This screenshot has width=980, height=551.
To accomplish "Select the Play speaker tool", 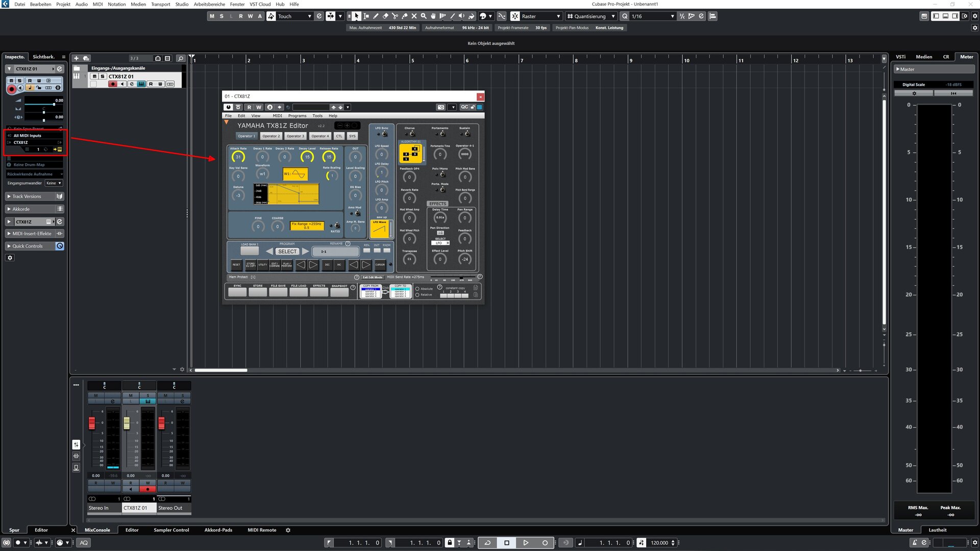I will pos(461,16).
